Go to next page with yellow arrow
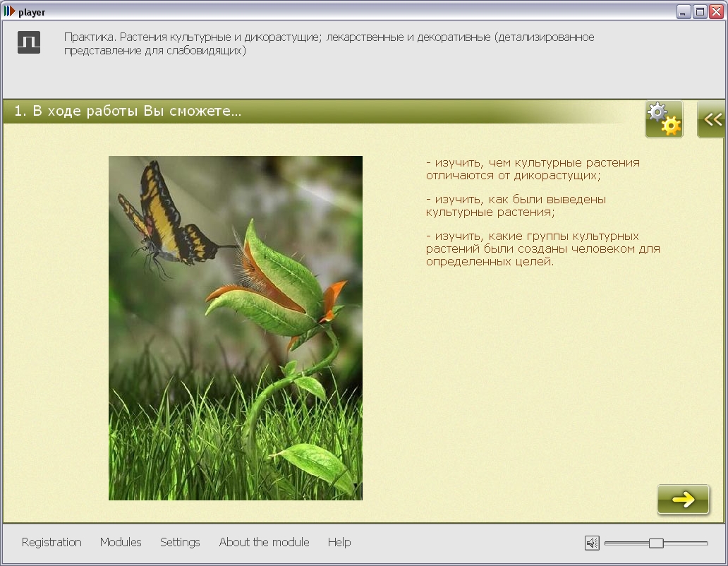 pos(683,499)
